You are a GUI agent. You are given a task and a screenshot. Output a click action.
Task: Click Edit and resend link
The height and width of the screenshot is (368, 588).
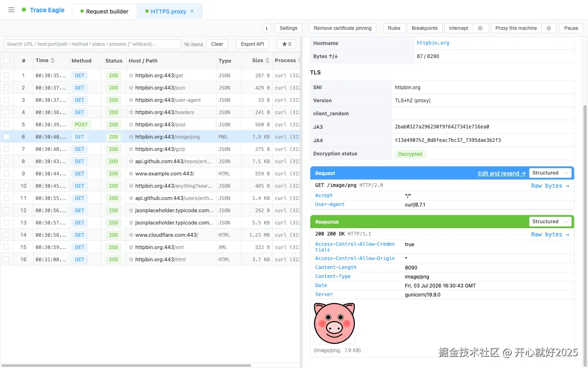[x=502, y=173]
